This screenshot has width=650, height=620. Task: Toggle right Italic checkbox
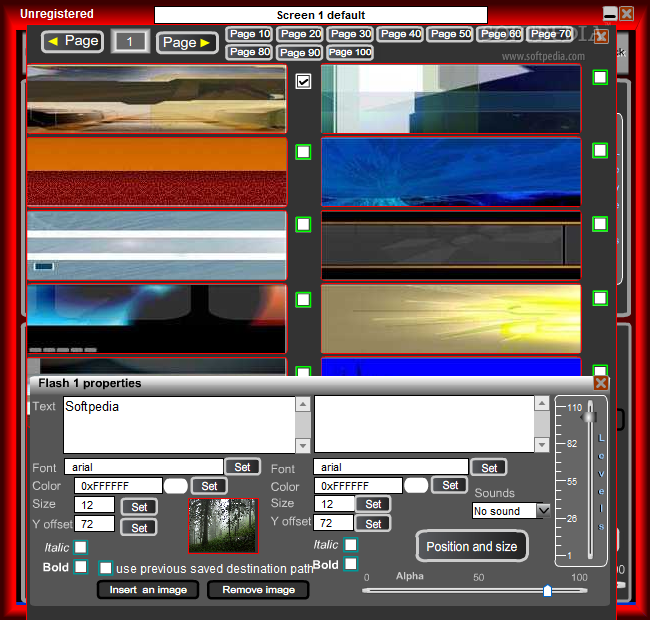351,545
